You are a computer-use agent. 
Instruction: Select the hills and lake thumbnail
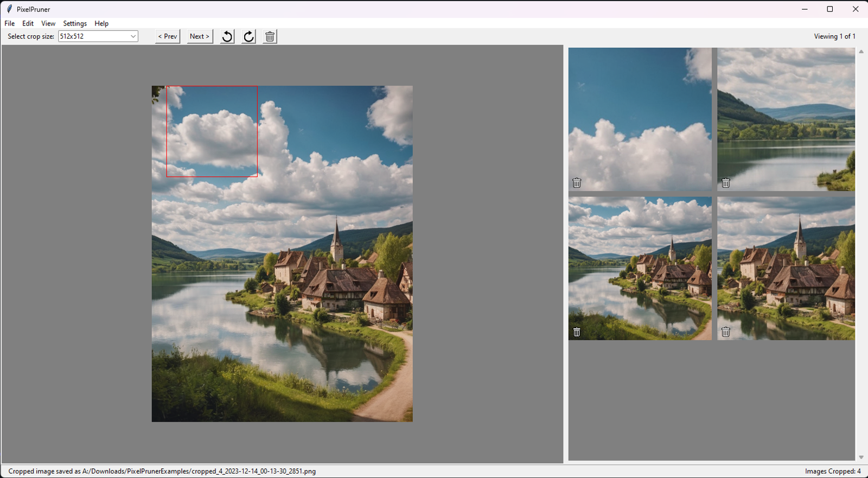[786, 119]
